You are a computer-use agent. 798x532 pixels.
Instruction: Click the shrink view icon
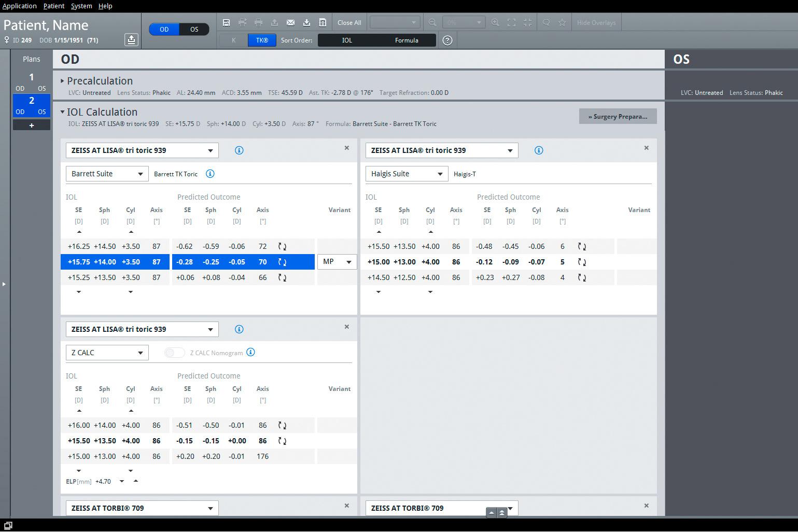point(527,22)
